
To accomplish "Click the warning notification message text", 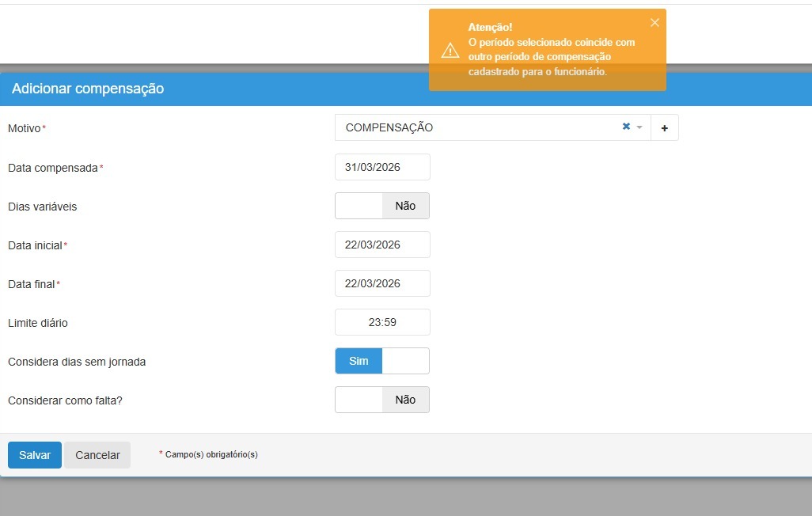I will pyautogui.click(x=551, y=57).
